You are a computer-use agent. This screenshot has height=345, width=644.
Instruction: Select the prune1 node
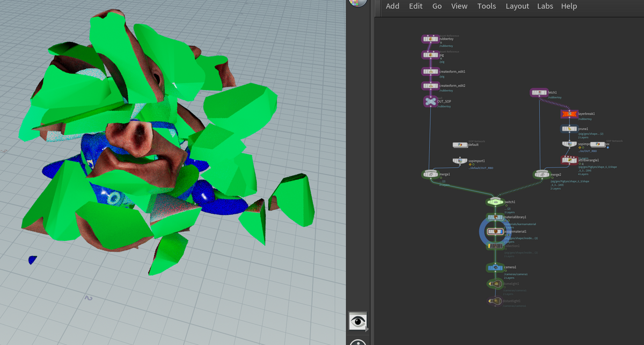(569, 129)
